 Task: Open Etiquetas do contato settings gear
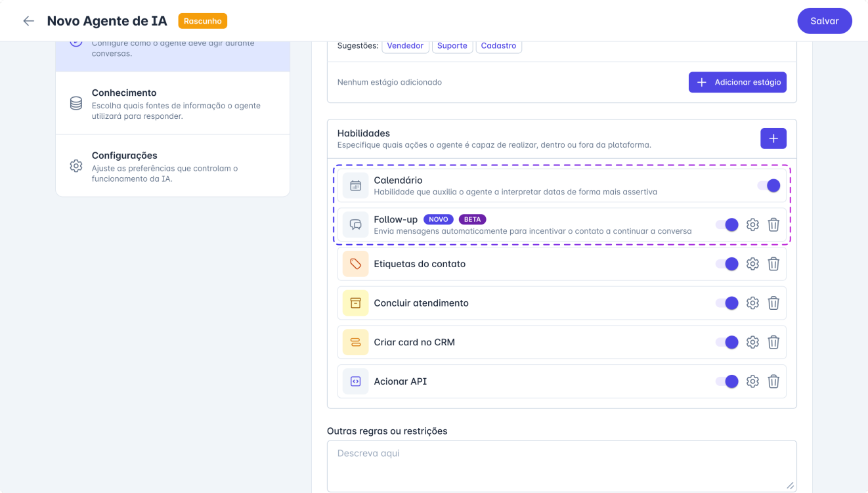tap(752, 264)
